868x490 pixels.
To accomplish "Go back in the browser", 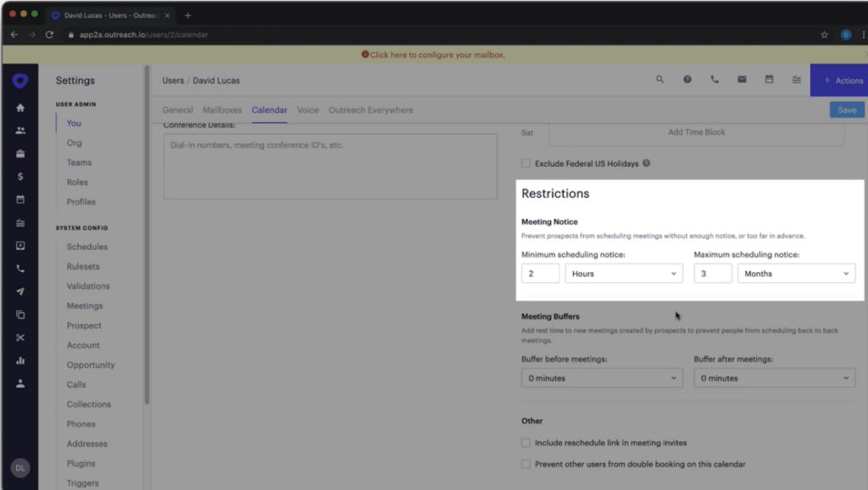I will pyautogui.click(x=14, y=35).
